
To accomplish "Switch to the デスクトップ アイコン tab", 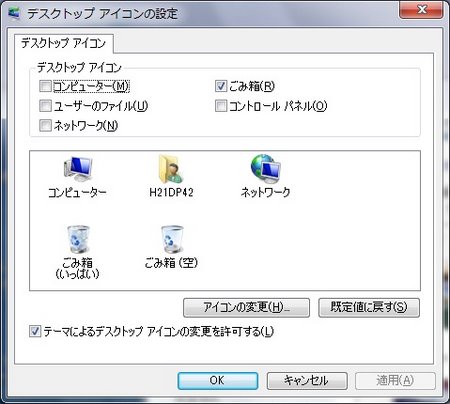I will tap(64, 43).
